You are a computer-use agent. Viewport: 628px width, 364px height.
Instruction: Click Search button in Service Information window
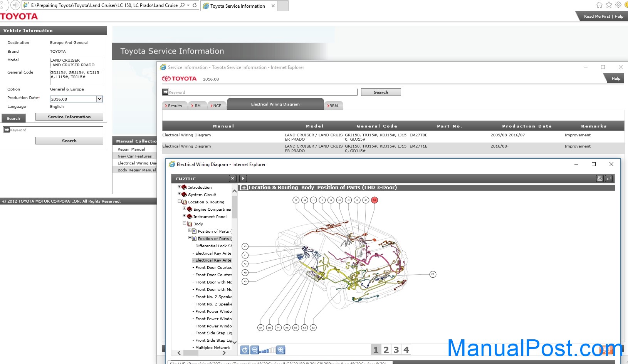pyautogui.click(x=381, y=92)
